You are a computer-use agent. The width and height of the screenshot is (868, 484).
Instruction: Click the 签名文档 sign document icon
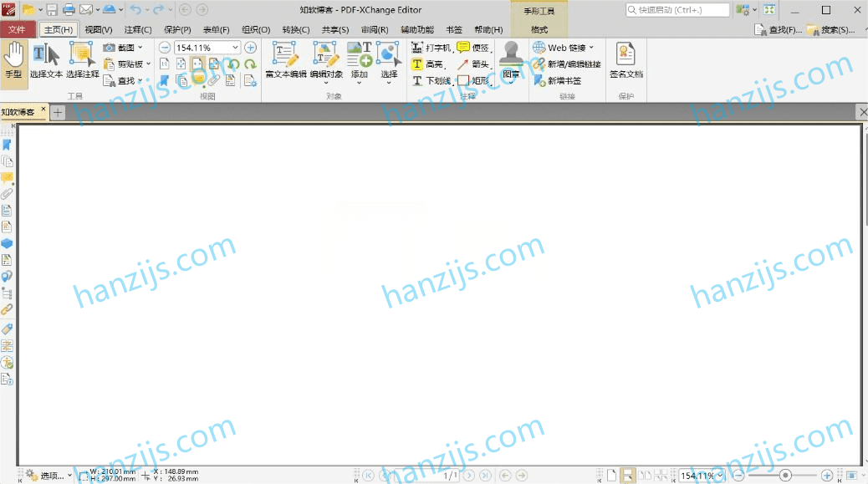pos(626,54)
